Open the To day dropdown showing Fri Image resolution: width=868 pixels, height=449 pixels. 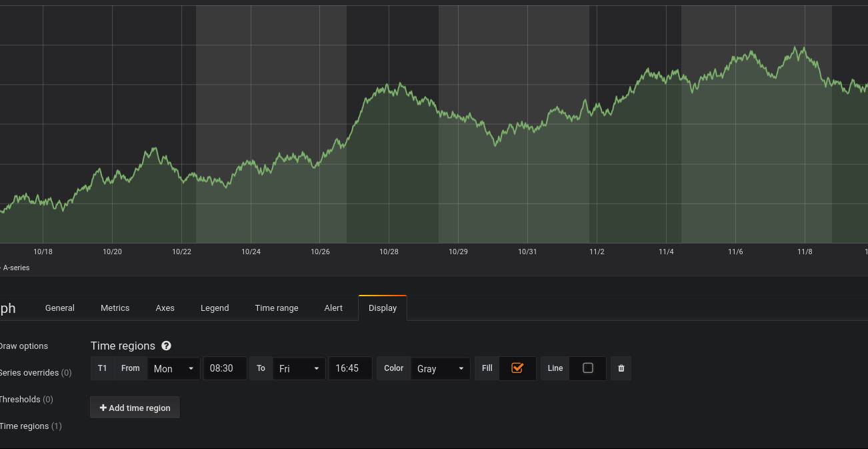[x=299, y=368]
